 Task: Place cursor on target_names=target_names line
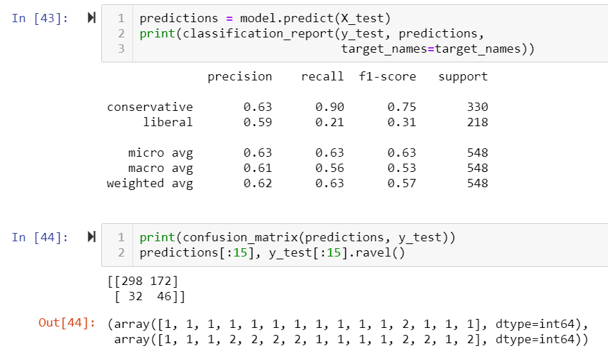click(437, 49)
